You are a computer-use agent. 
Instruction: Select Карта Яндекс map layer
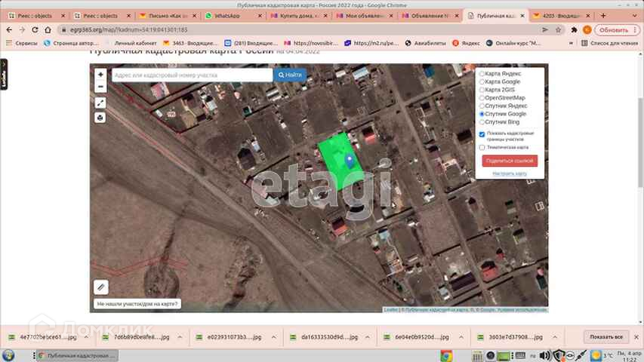coord(483,74)
